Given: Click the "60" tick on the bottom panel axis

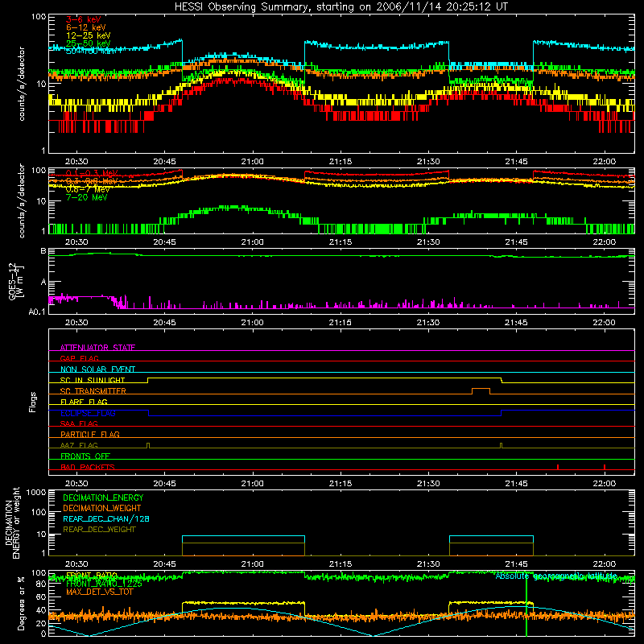Looking at the screenshot, I should tap(41, 597).
